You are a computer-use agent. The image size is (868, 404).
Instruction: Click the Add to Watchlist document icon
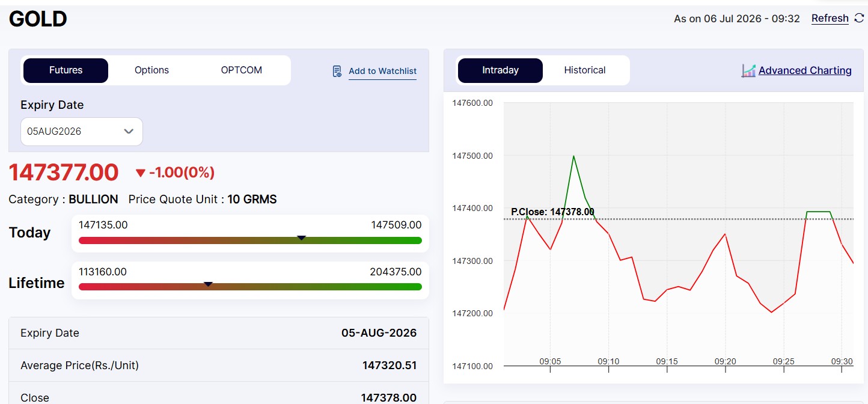(337, 72)
